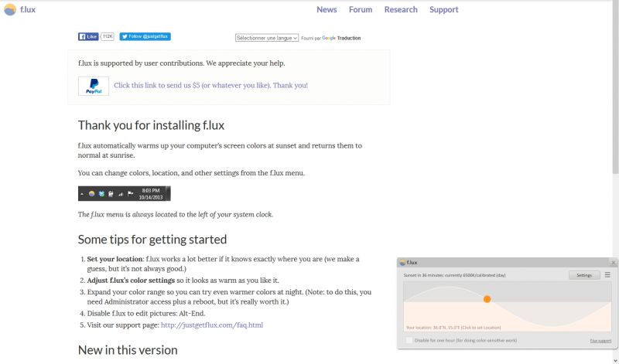Click the 112K like counter

[108, 36]
